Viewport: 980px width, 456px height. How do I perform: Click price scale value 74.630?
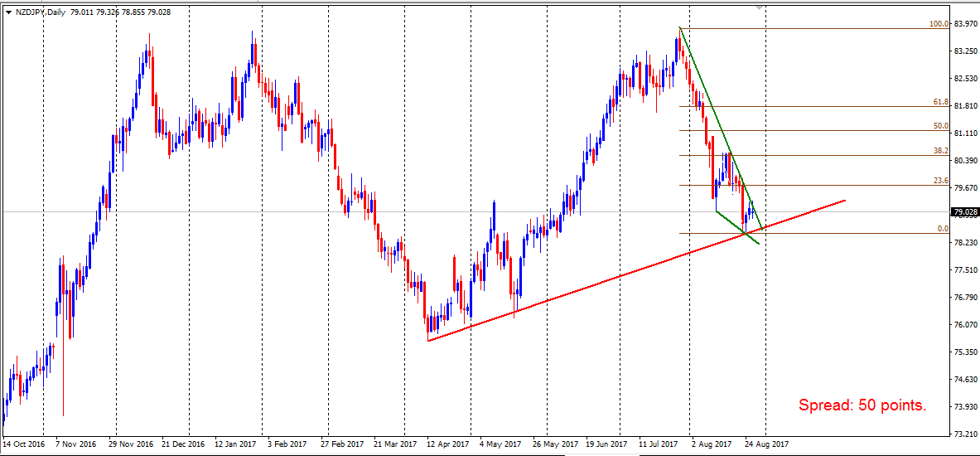pos(966,380)
